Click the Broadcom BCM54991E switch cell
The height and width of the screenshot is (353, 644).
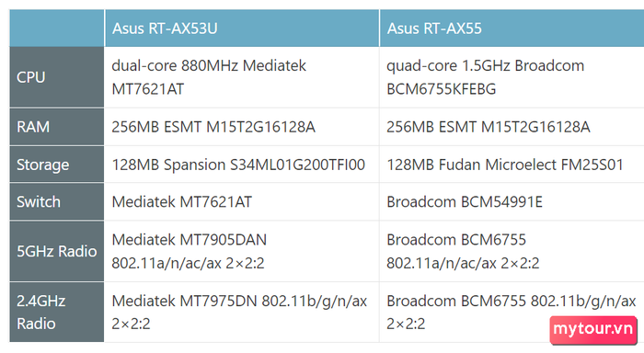point(512,202)
